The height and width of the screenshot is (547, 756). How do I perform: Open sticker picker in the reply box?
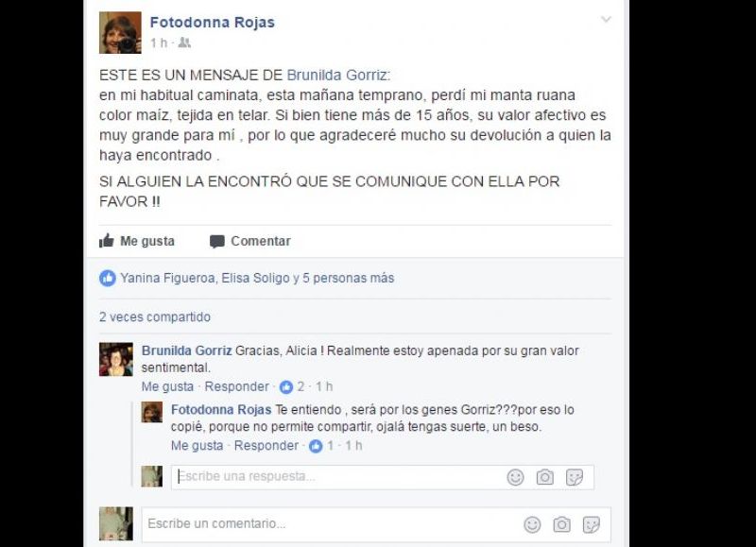pyautogui.click(x=575, y=477)
